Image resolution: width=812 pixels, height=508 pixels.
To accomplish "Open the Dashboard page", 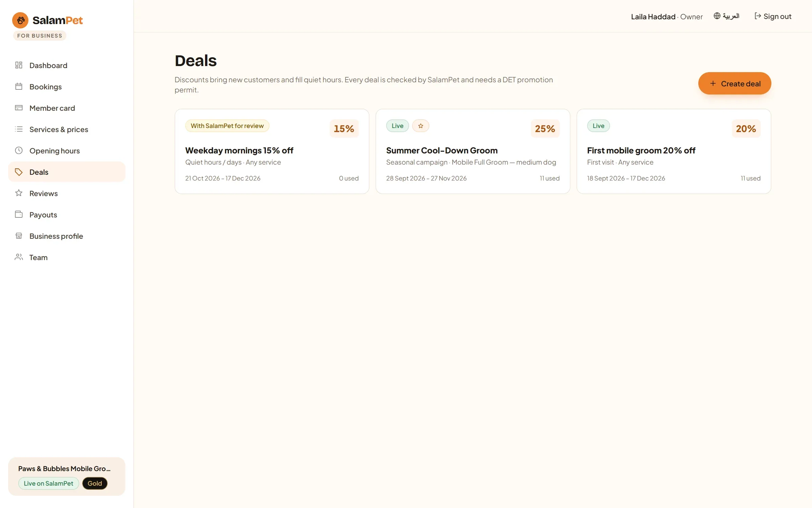I will 67,65.
